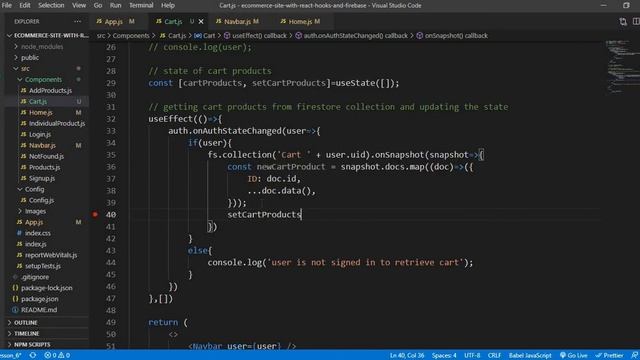Close the Cart.js editor tab
The height and width of the screenshot is (360, 640).
(201, 21)
